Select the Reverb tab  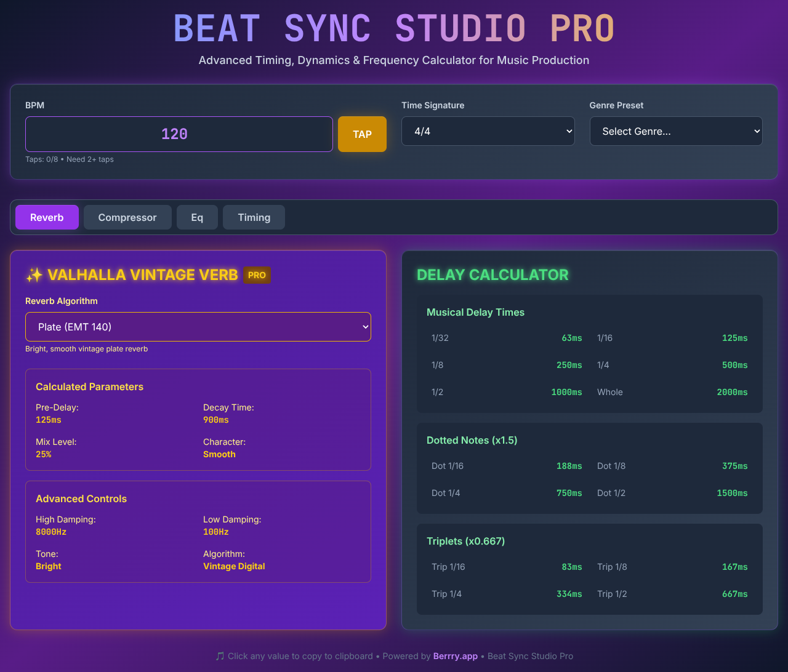(47, 217)
